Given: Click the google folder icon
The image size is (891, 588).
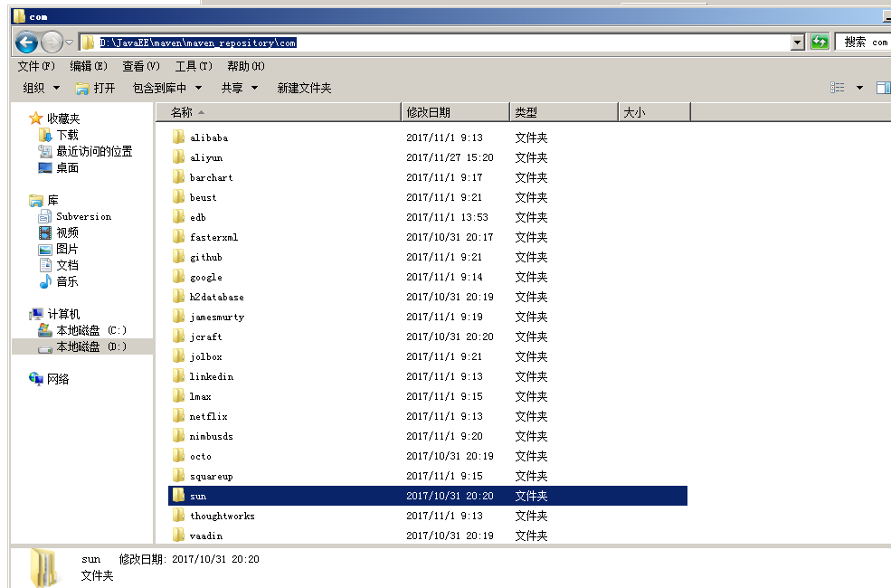Looking at the screenshot, I should pyautogui.click(x=178, y=276).
